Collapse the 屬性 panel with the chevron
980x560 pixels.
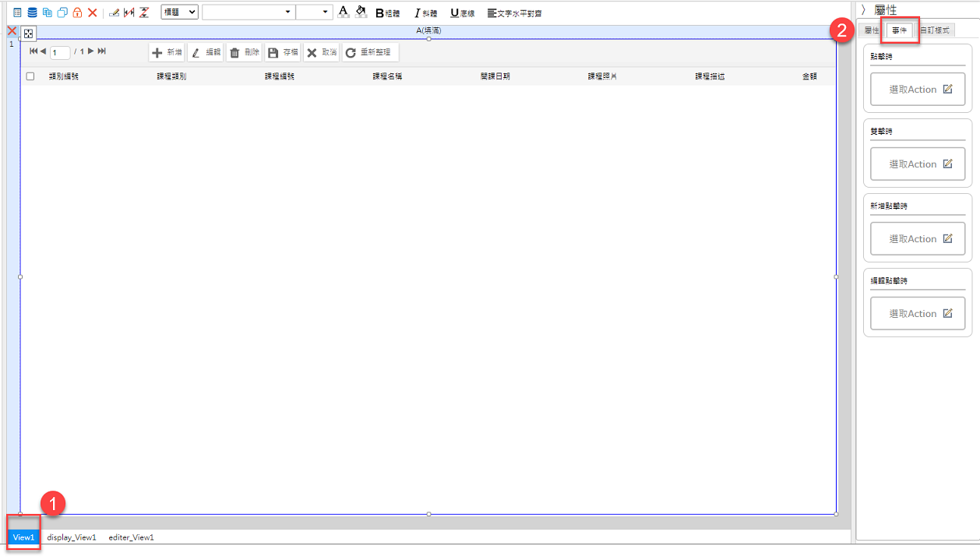coord(863,9)
